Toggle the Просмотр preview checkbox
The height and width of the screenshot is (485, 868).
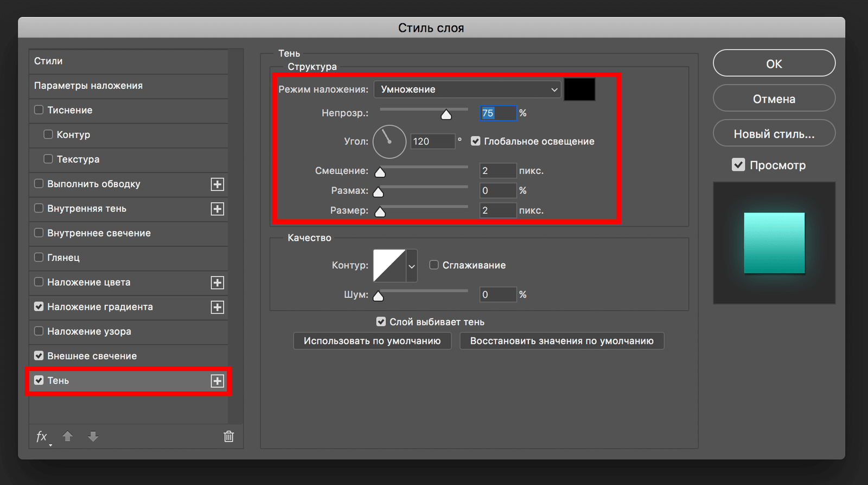tap(738, 165)
